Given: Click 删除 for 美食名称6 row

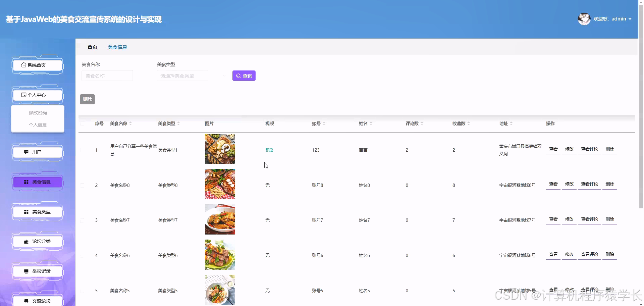Looking at the screenshot, I should (x=610, y=254).
